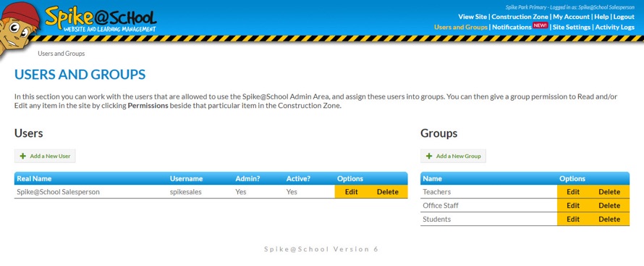The height and width of the screenshot is (266, 644).
Task: Open Notifications section
Action: pos(512,27)
